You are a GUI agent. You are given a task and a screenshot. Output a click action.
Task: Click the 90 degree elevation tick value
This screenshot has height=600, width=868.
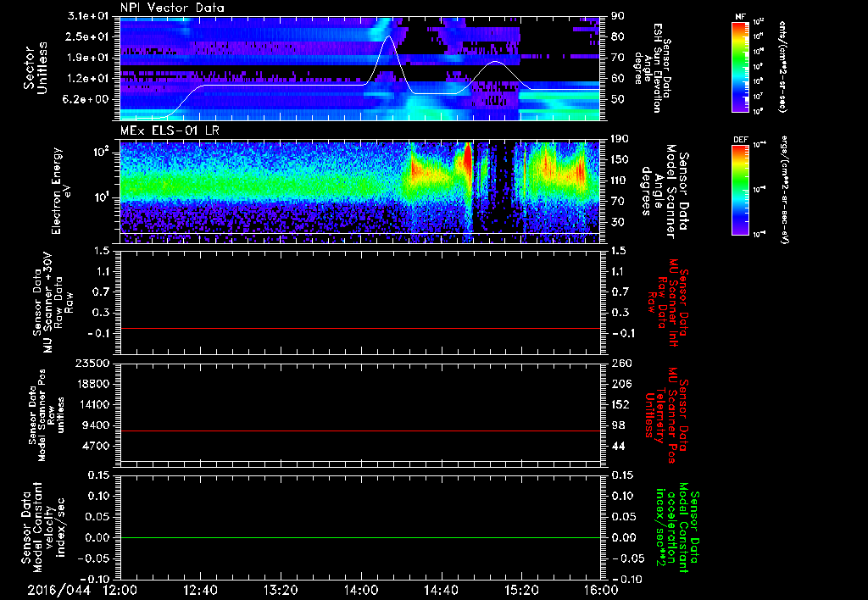click(x=618, y=16)
